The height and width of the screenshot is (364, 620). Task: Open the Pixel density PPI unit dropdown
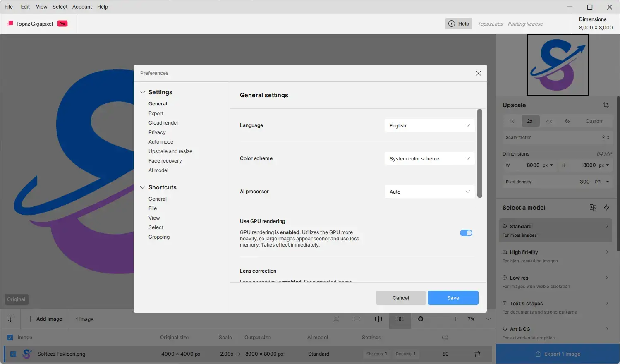coord(602,182)
